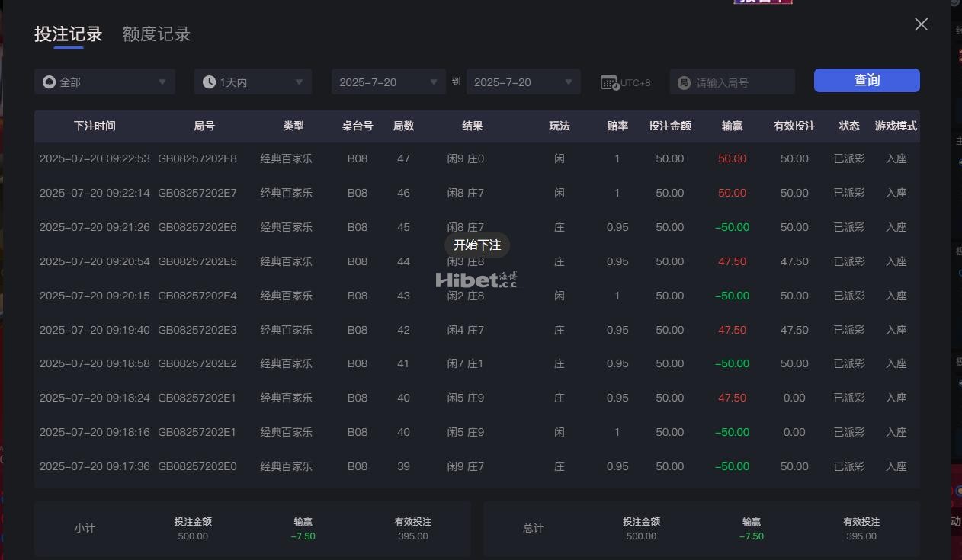Viewport: 962px width, 560px height.
Task: Click the blue 查询 button
Action: tap(866, 81)
